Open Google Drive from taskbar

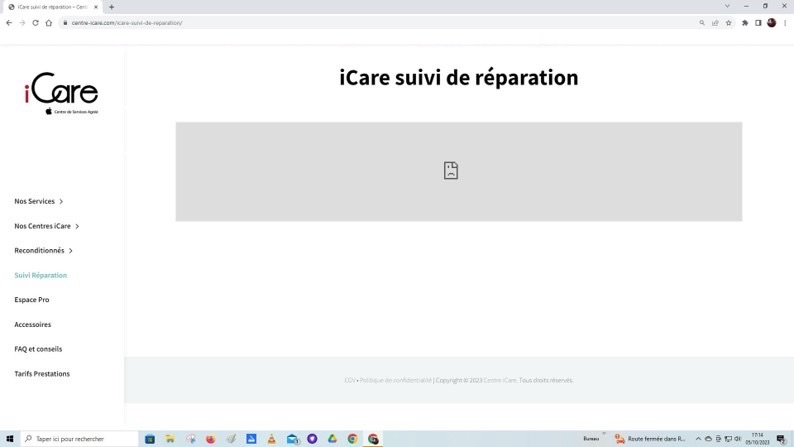click(332, 439)
